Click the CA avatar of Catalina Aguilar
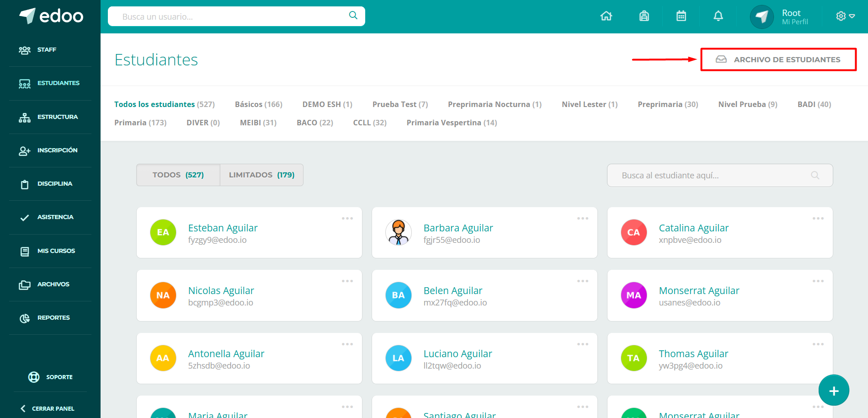Screen dimensions: 868x418 pyautogui.click(x=634, y=232)
